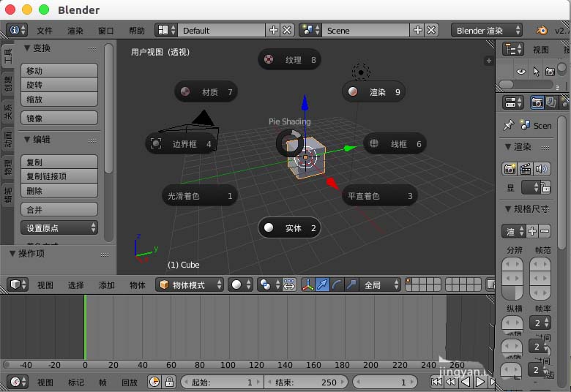The image size is (571, 392).
Task: Remove render preset with minus
Action: pos(545,231)
